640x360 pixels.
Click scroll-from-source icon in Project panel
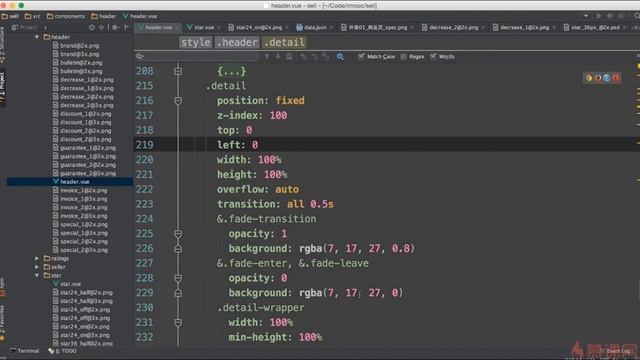coord(91,27)
